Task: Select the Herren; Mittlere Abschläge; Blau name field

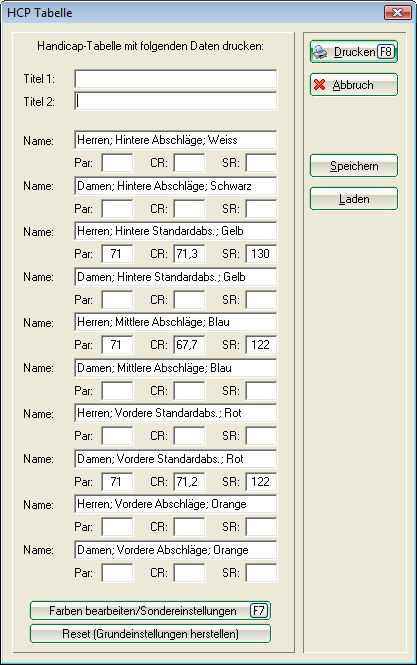Action: point(176,322)
